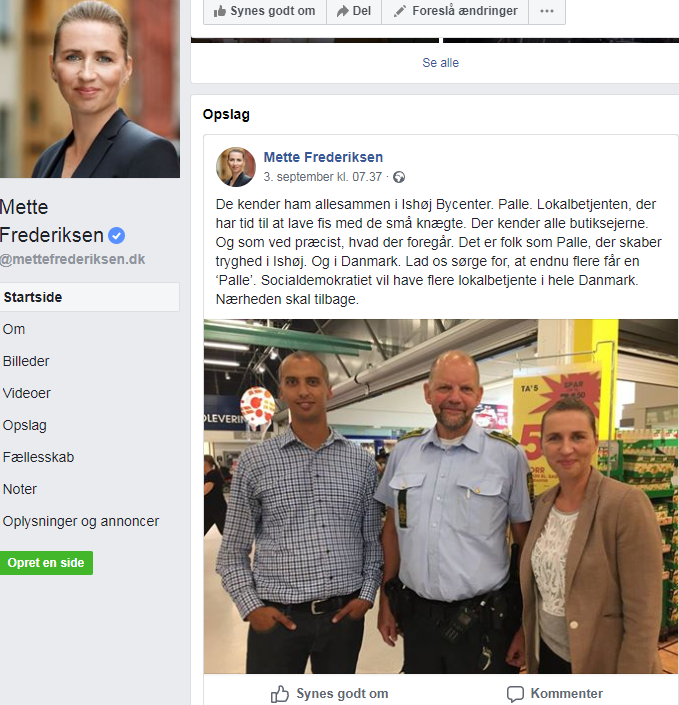Viewport: 679px width, 705px height.
Task: Open the Om section in sidebar
Action: pyautogui.click(x=14, y=329)
